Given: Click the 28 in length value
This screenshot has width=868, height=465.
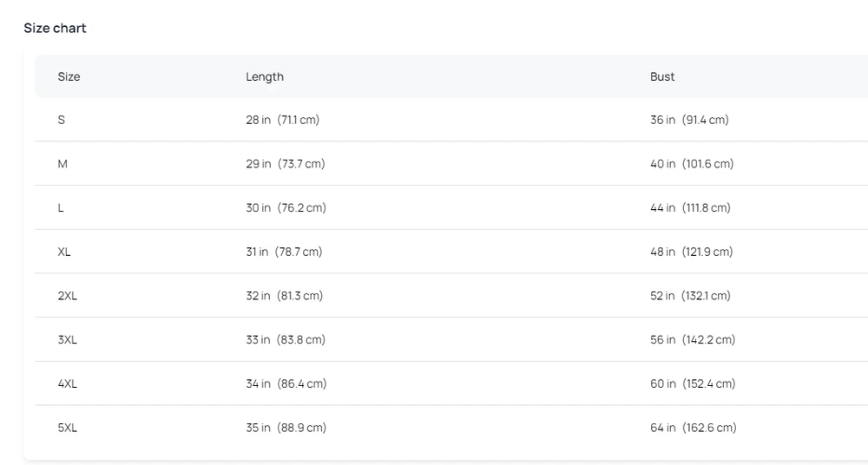Looking at the screenshot, I should click(x=259, y=120).
